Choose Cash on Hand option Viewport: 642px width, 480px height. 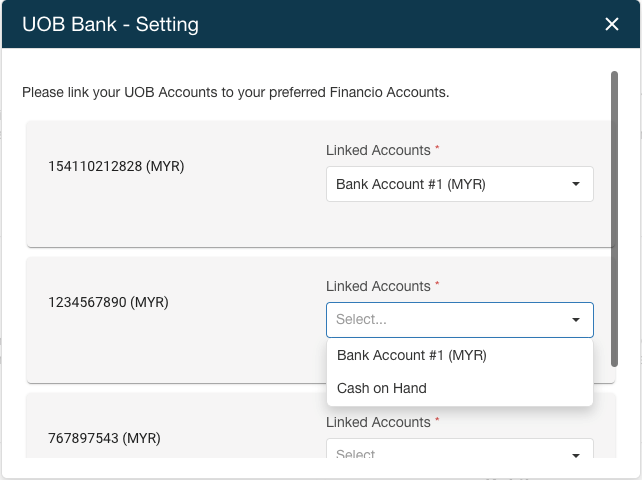(459, 388)
